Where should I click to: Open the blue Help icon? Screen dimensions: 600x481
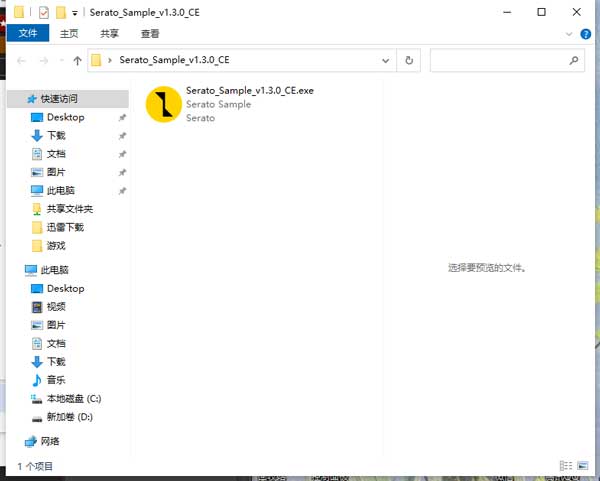coord(585,34)
